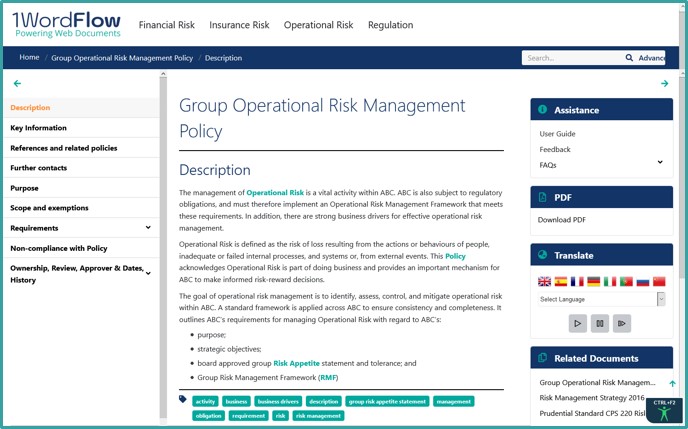This screenshot has width=688, height=429.
Task: Click the 'business drivers' tag
Action: (278, 401)
